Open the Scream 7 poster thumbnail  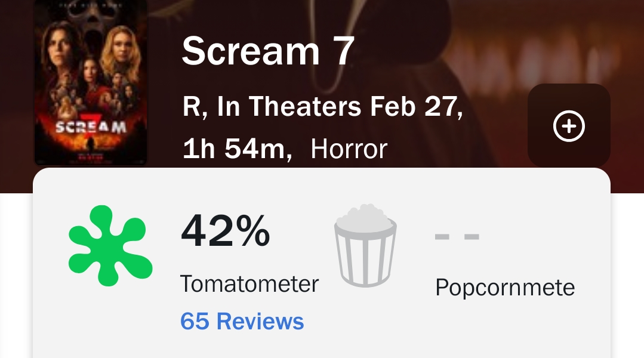coord(91,84)
